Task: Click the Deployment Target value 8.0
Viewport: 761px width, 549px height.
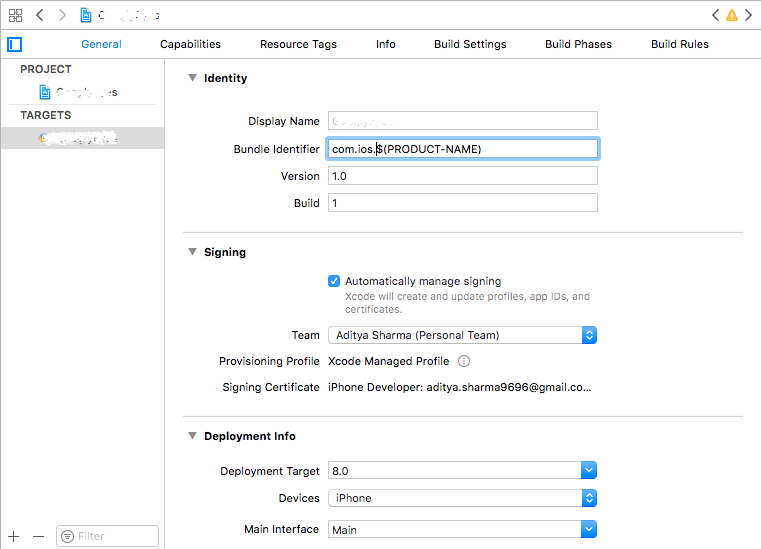Action: click(x=340, y=471)
